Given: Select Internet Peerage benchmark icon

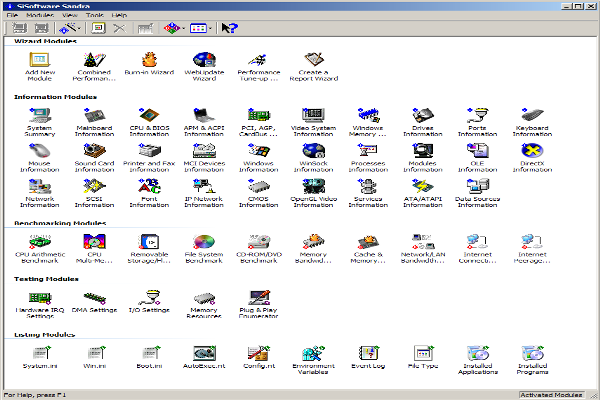Looking at the screenshot, I should coord(532,242).
